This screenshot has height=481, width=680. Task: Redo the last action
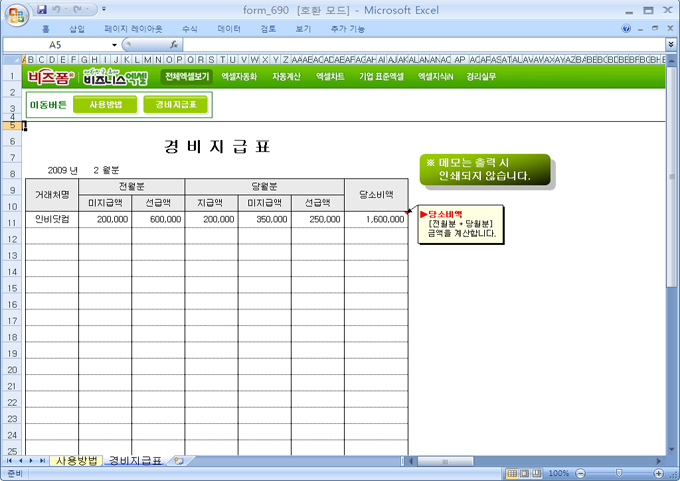(77, 9)
